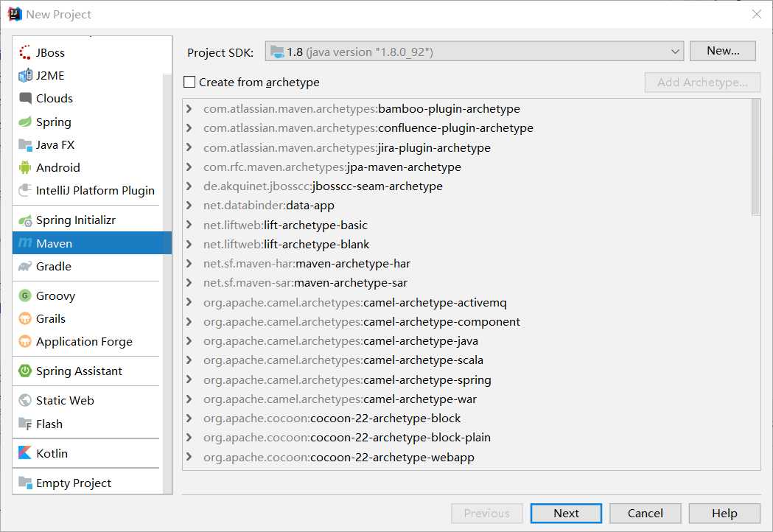The image size is (773, 532).
Task: Select camel-archetype-spring row
Action: pos(467,379)
